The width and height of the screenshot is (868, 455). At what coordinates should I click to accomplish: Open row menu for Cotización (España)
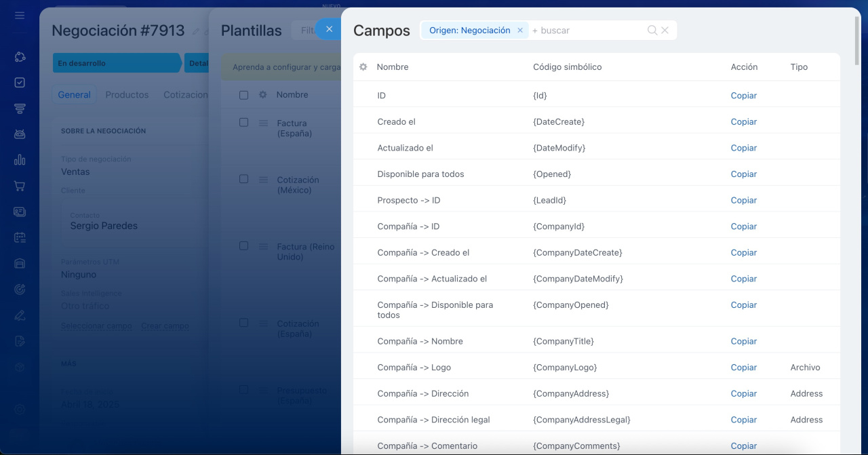pyautogui.click(x=263, y=323)
